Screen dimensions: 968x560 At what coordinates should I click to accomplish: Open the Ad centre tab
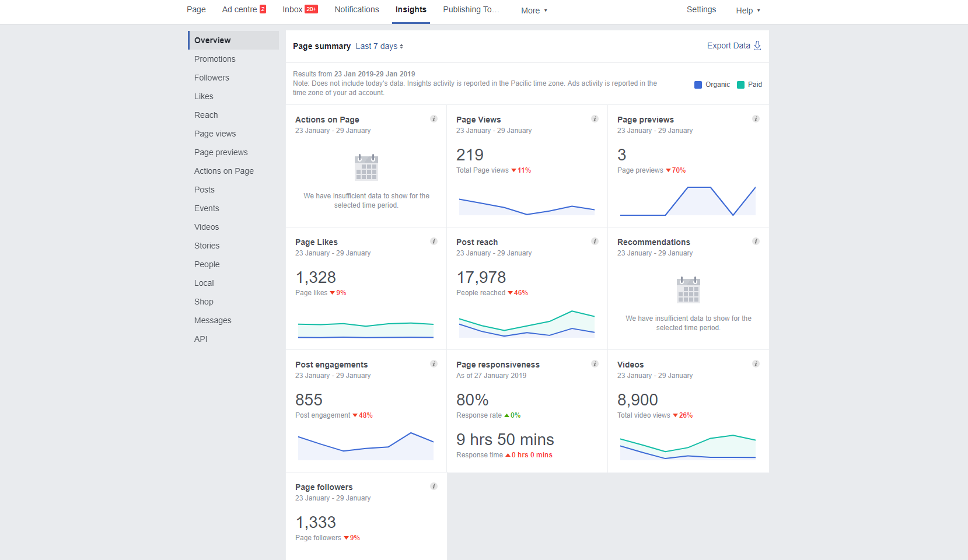pyautogui.click(x=240, y=9)
